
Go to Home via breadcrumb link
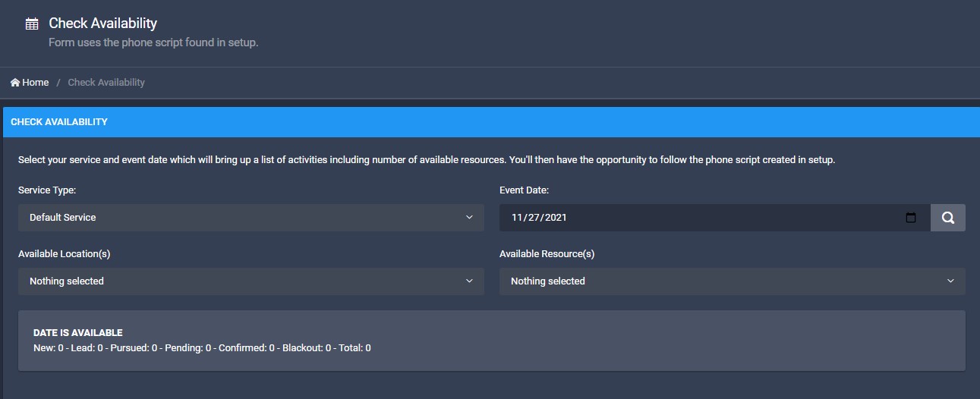35,83
